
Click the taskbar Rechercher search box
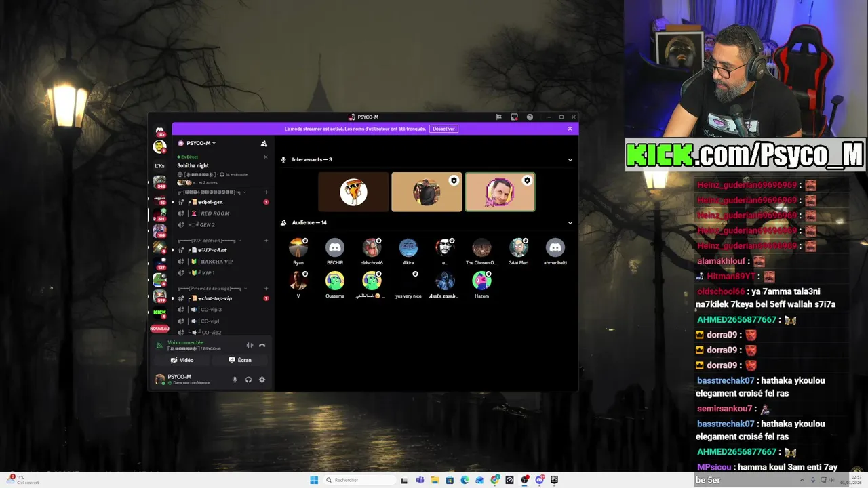click(x=360, y=480)
